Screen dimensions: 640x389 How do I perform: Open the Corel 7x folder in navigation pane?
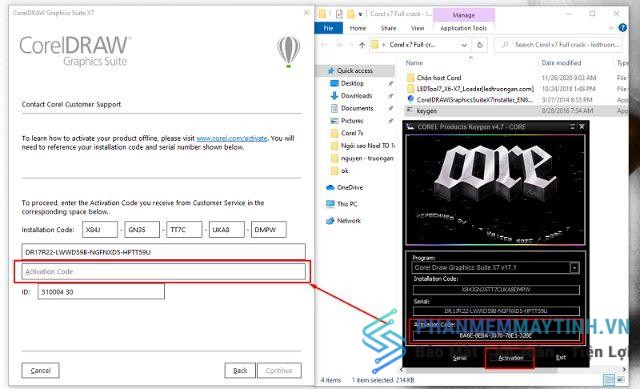tap(352, 133)
